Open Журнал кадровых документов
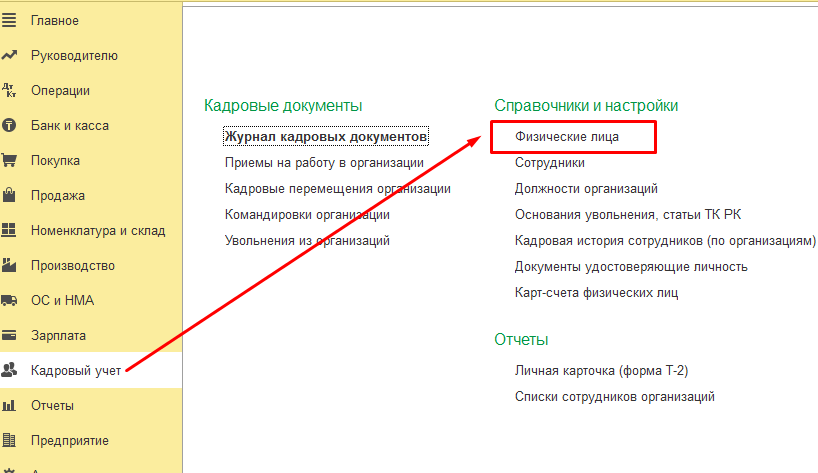Screen dimensions: 818x473 326,136
